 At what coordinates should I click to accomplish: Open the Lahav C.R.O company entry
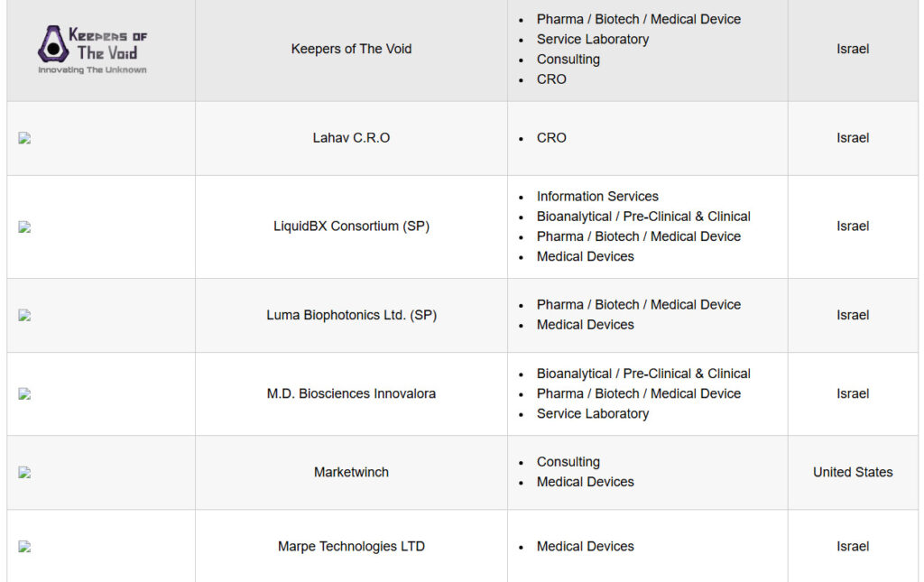(351, 138)
